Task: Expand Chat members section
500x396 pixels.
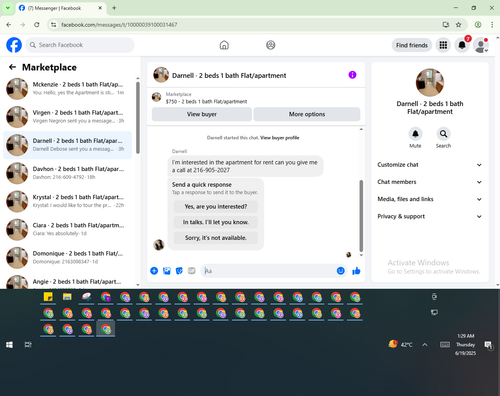Action: coord(430,182)
